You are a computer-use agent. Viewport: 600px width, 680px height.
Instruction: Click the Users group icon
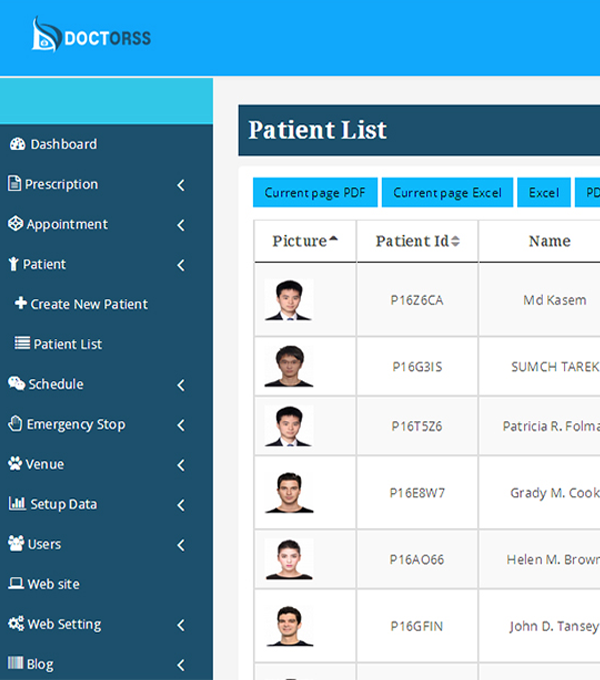[x=16, y=543]
